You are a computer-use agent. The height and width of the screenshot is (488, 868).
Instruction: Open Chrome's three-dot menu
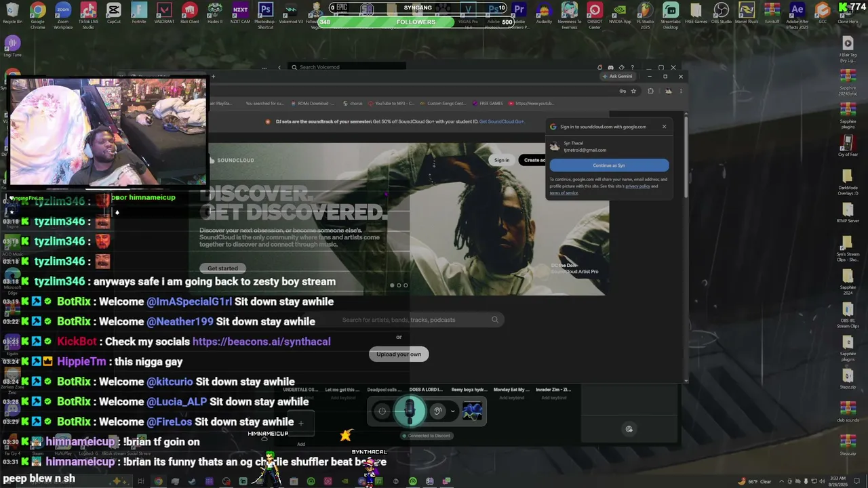(x=681, y=91)
